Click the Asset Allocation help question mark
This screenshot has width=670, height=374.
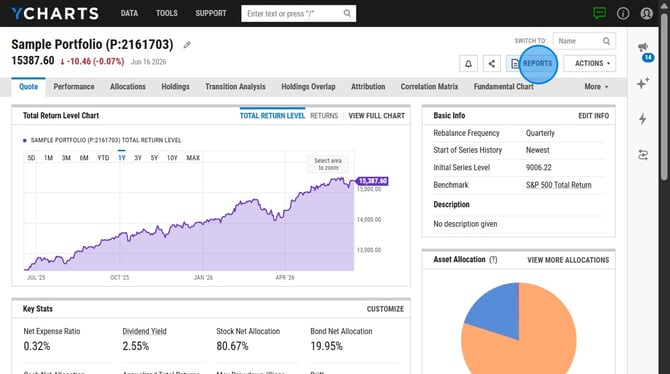tap(493, 259)
